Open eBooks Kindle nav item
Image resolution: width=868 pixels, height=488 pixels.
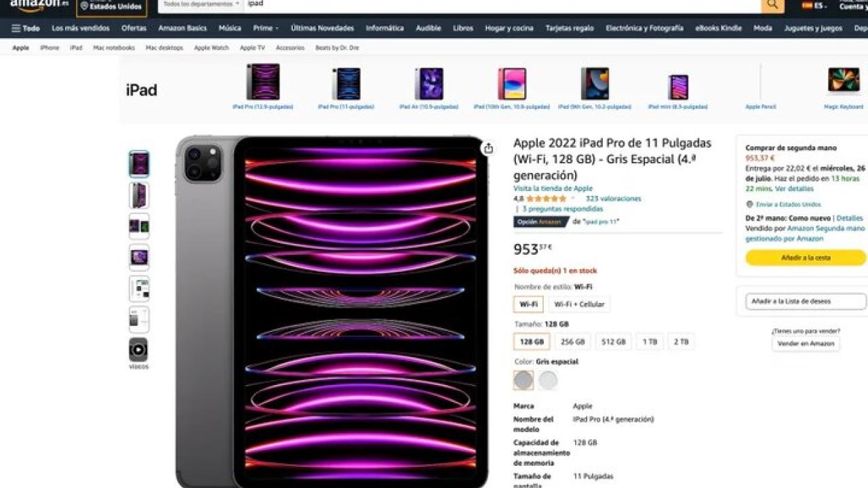click(x=719, y=28)
